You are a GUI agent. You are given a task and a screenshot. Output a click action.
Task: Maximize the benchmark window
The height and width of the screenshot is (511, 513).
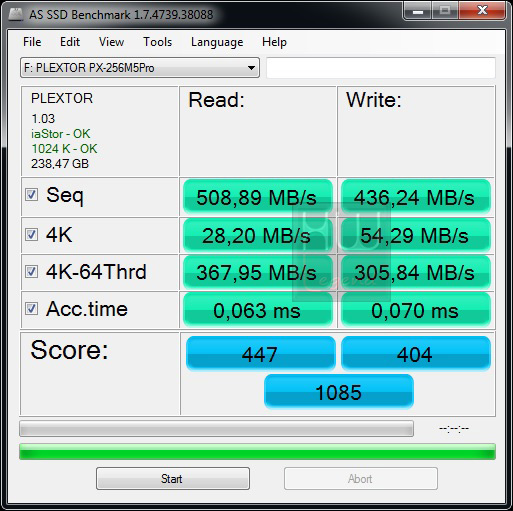pyautogui.click(x=445, y=11)
